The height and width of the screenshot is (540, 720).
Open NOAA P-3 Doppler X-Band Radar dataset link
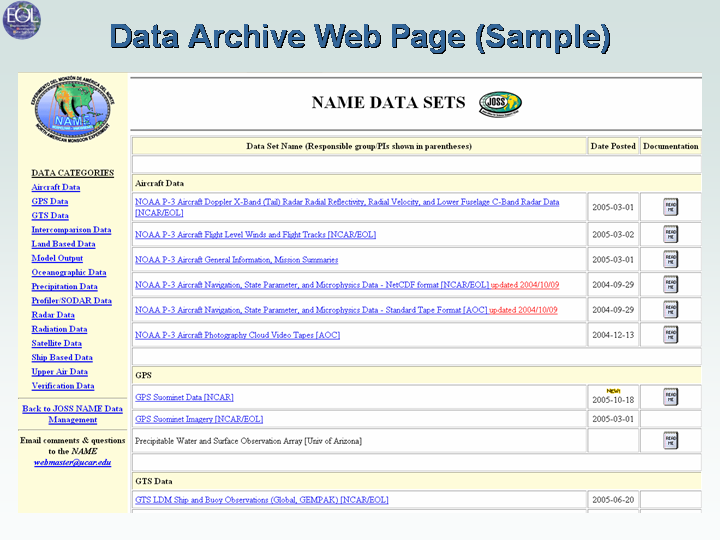tap(347, 207)
